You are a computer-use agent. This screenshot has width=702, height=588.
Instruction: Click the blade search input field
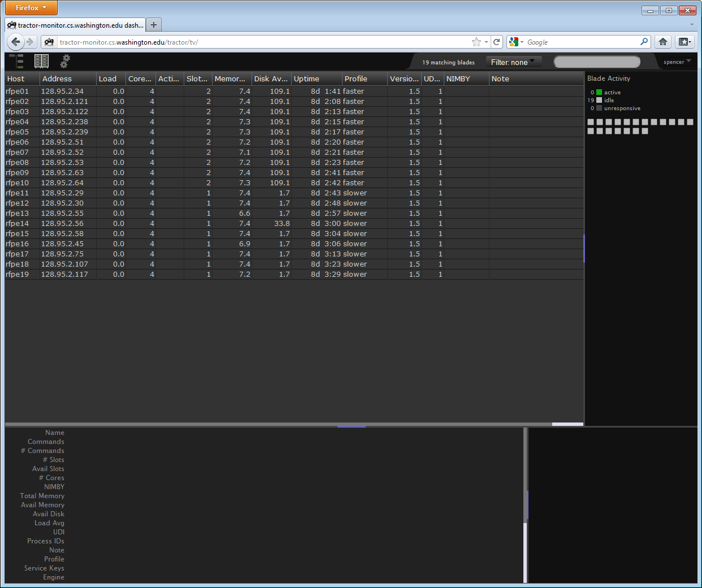[597, 62]
